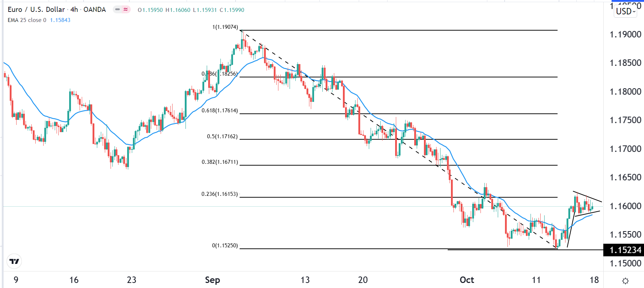This screenshot has height=288, width=644.
Task: Click the gray dash status indicator
Action: [117, 10]
